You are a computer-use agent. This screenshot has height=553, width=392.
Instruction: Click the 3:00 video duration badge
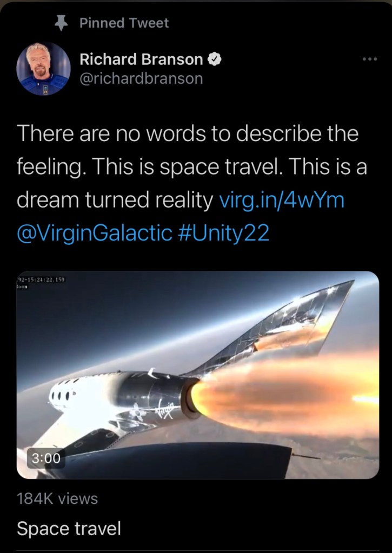point(46,458)
